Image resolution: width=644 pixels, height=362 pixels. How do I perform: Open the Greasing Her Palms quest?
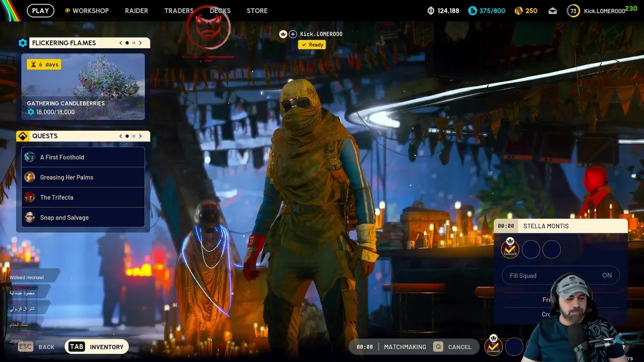pyautogui.click(x=83, y=177)
